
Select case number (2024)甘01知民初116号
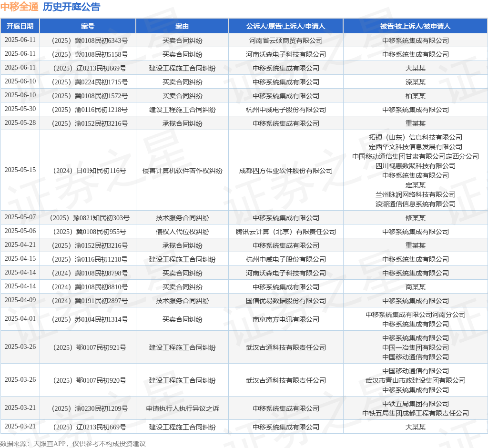click(x=90, y=171)
